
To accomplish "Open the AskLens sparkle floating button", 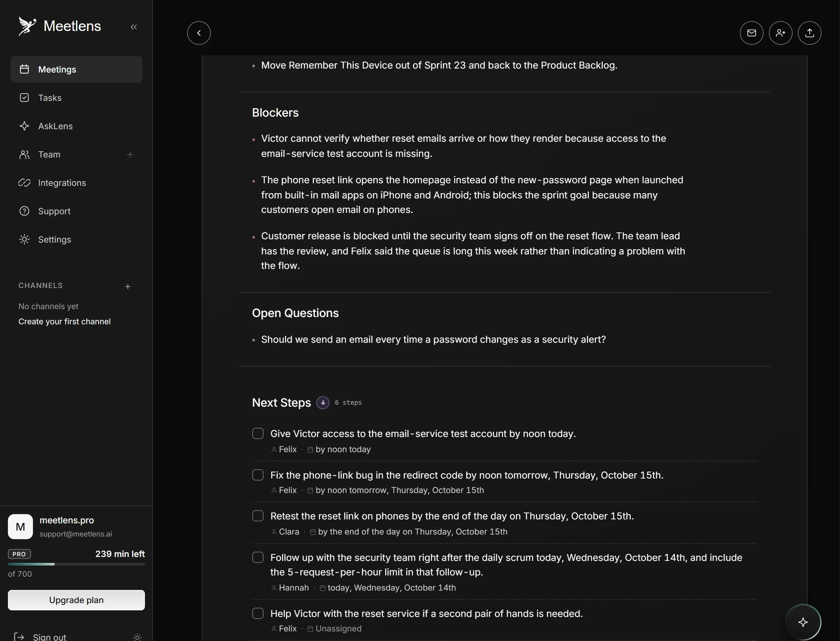I will coord(803,622).
